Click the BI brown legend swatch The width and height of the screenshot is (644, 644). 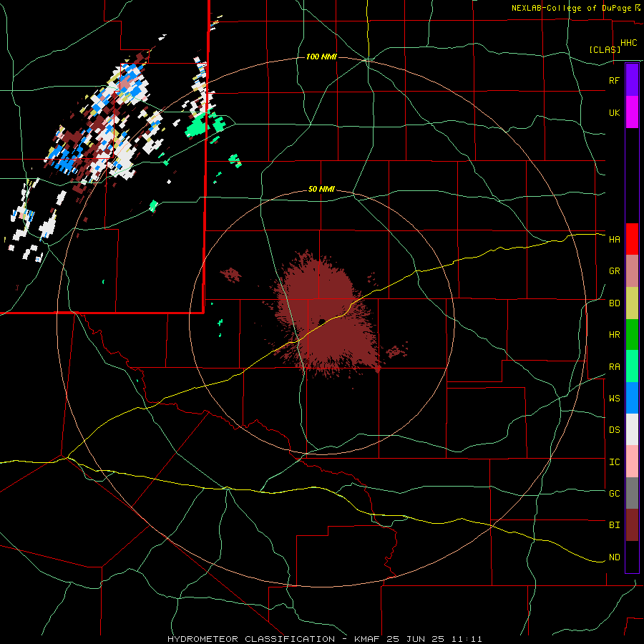632,525
